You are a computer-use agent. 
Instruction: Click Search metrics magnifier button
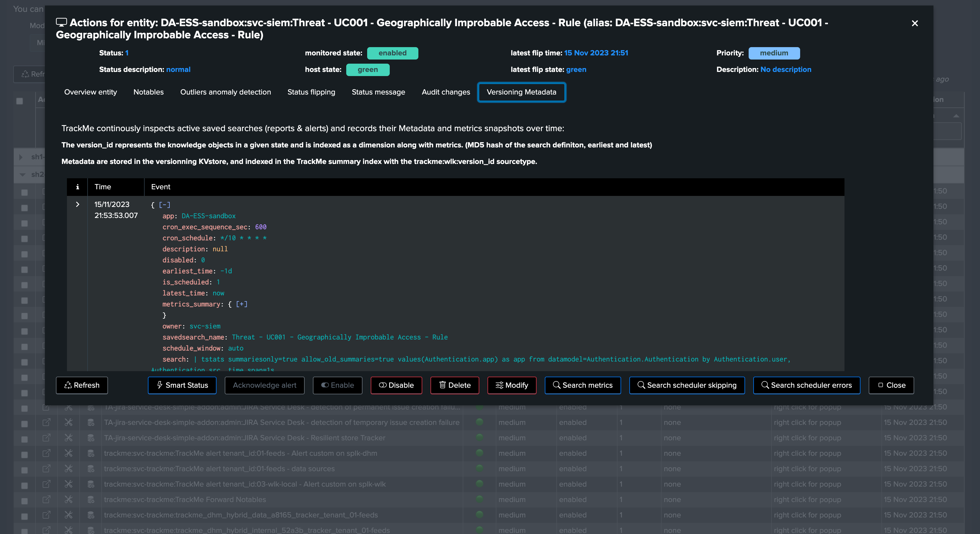(x=583, y=385)
